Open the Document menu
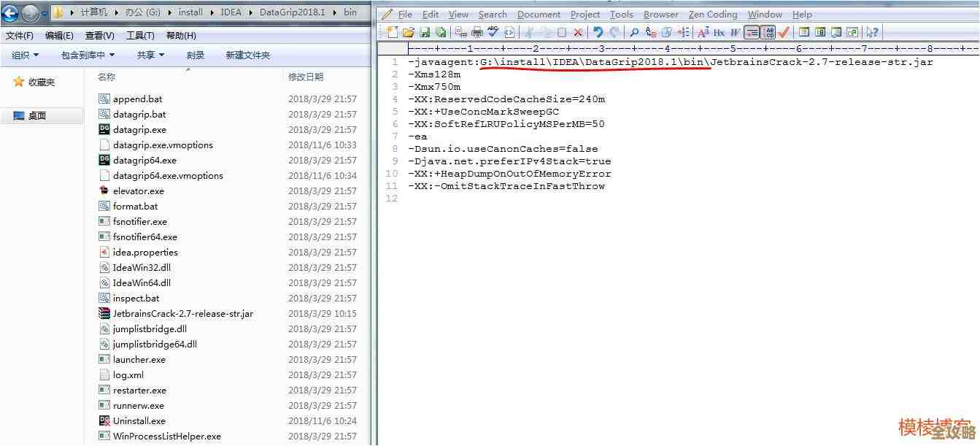The width and height of the screenshot is (980, 446). coord(539,14)
